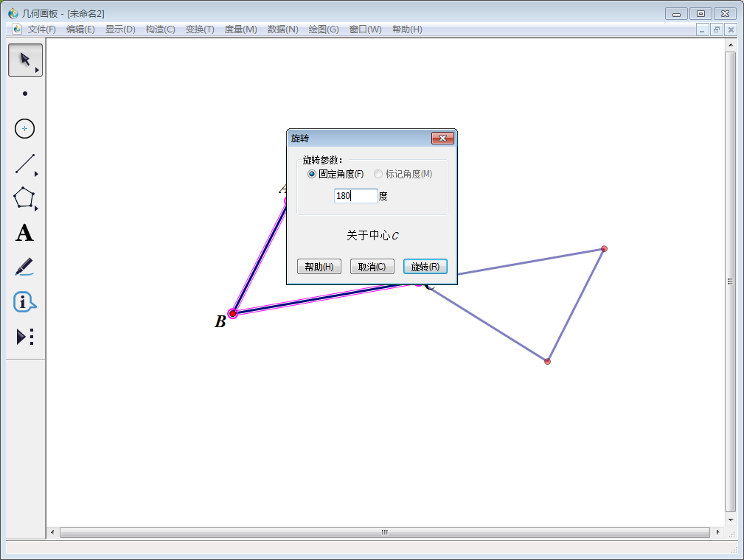Screen dimensions: 744x560
Task: Select the Point tool
Action: 25,94
